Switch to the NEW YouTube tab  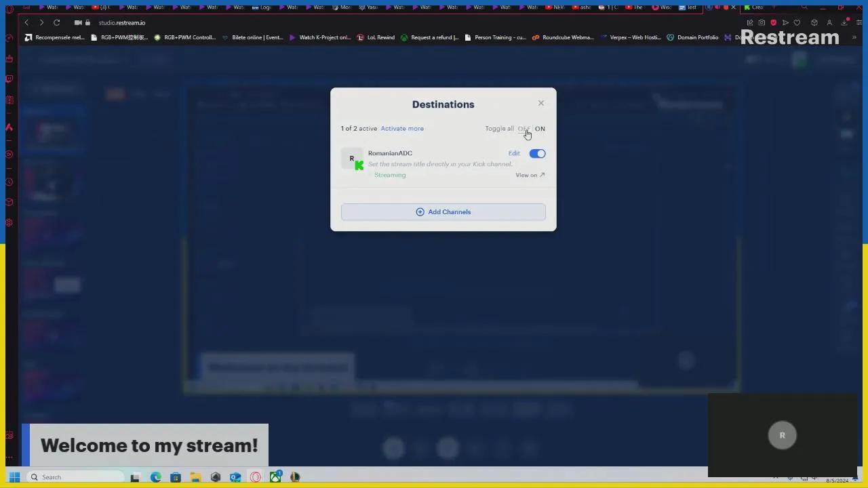(554, 7)
